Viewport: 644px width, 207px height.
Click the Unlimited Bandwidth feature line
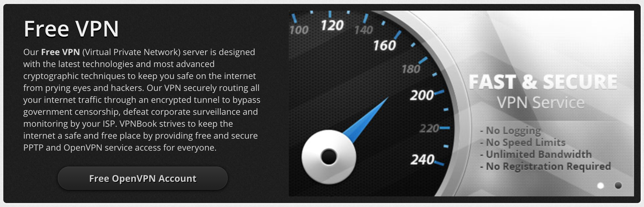536,155
